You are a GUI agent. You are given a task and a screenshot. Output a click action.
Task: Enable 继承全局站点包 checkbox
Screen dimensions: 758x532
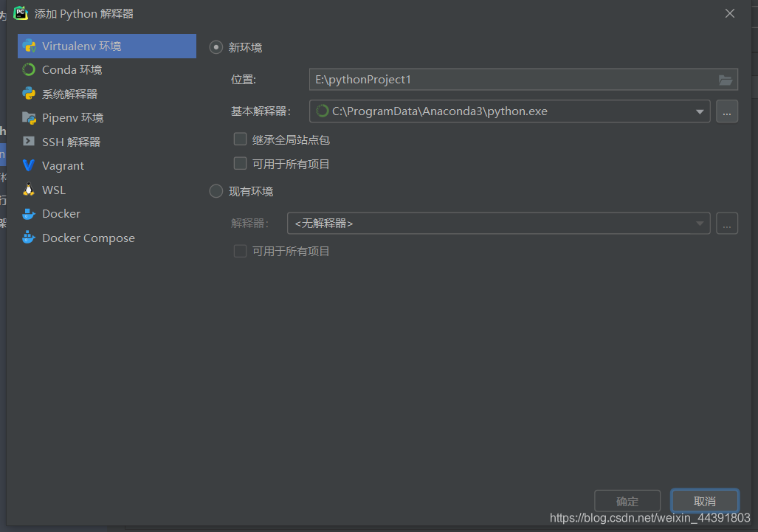coord(241,139)
